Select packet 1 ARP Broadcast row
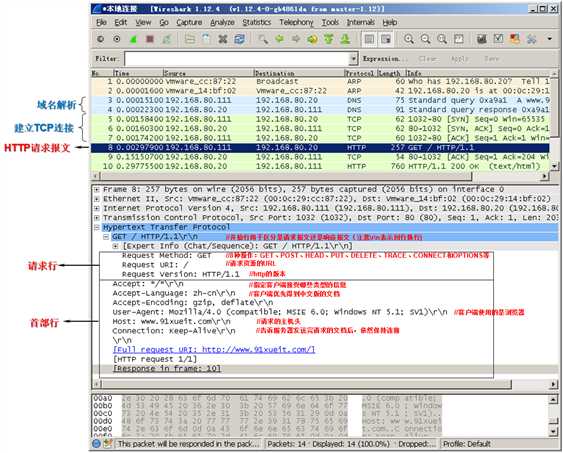563x453 pixels. [320, 81]
